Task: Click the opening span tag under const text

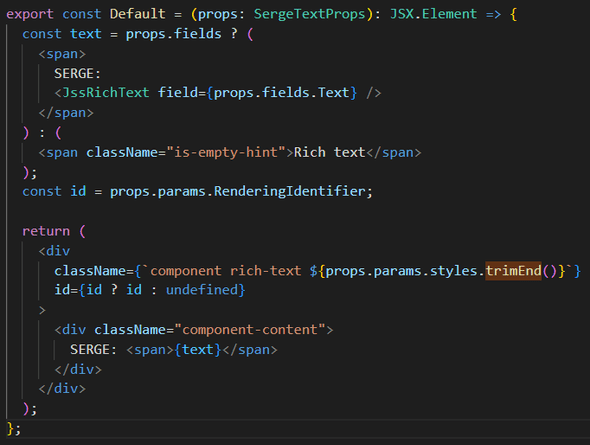Action: pos(62,54)
